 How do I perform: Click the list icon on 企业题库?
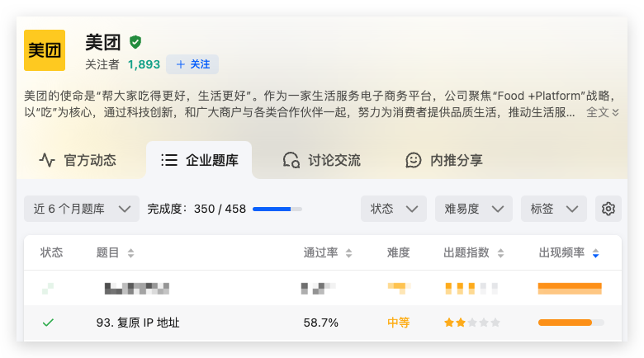(x=169, y=160)
